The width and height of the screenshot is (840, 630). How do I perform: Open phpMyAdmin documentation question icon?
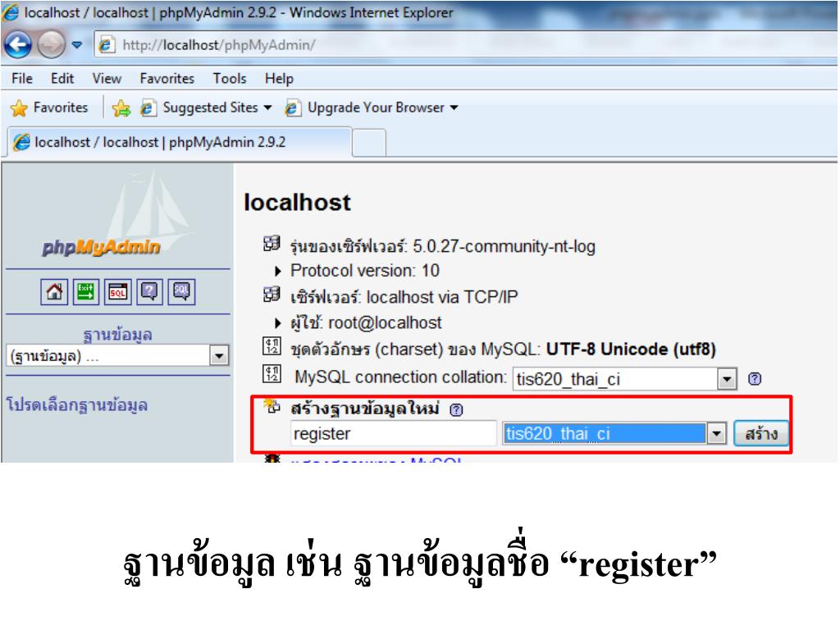pos(149,292)
